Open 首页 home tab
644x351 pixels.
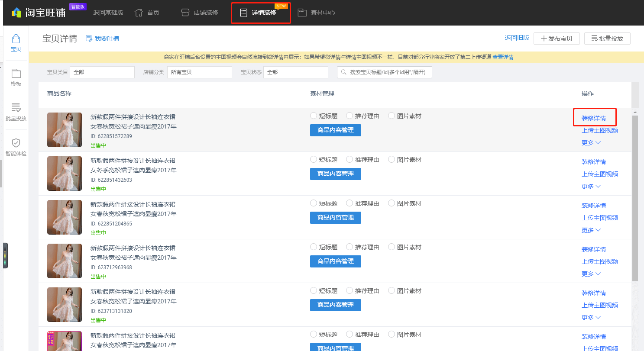(x=147, y=13)
